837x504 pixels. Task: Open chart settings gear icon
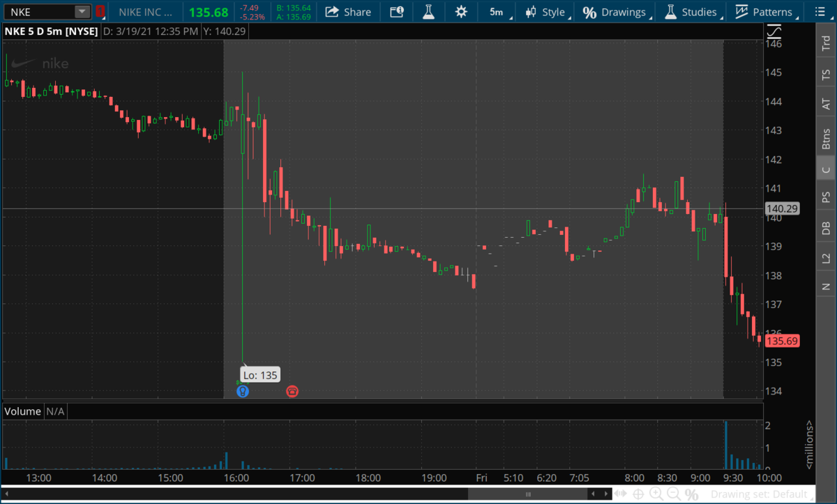[x=461, y=12]
